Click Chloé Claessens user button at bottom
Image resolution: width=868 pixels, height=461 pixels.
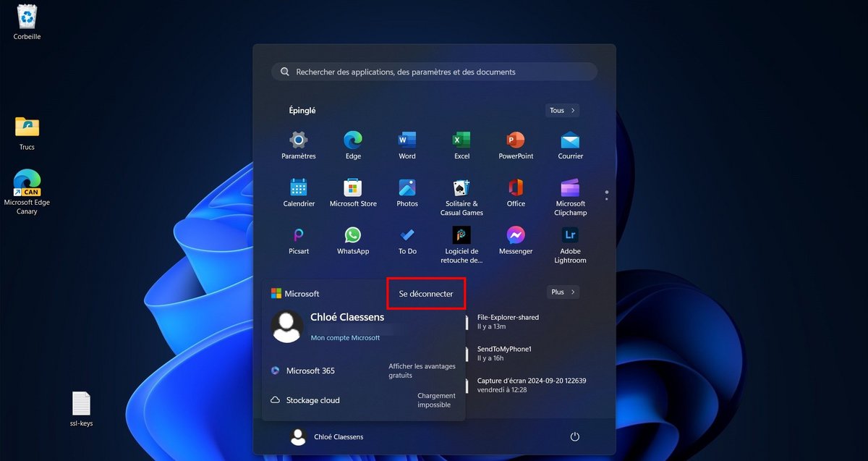tap(327, 436)
